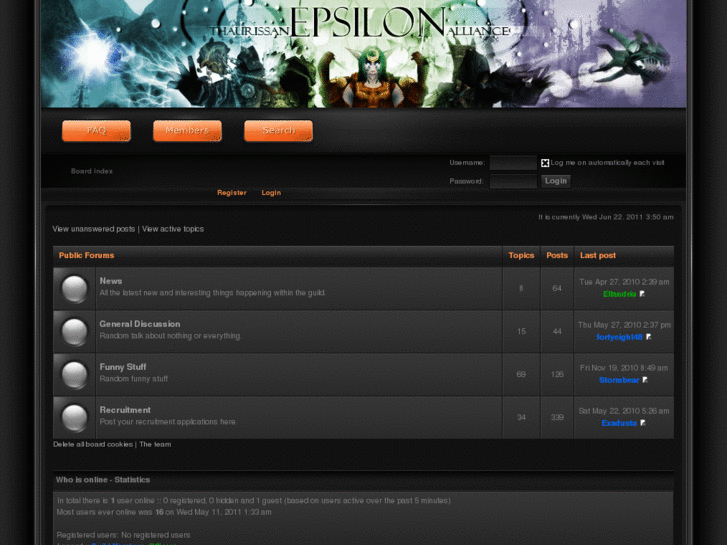The image size is (727, 545).
Task: Click 'Thu May 27, 2010 2:37 pm' date
Action: point(624,325)
